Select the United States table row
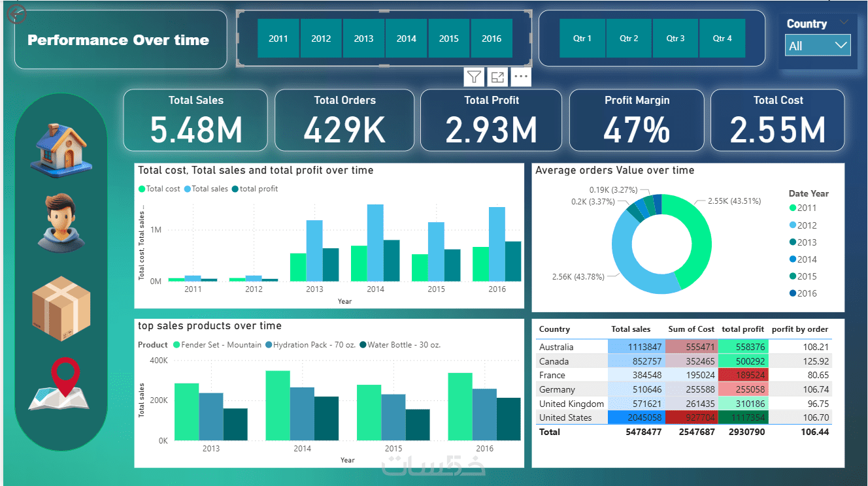This screenshot has height=486, width=868. (x=684, y=417)
